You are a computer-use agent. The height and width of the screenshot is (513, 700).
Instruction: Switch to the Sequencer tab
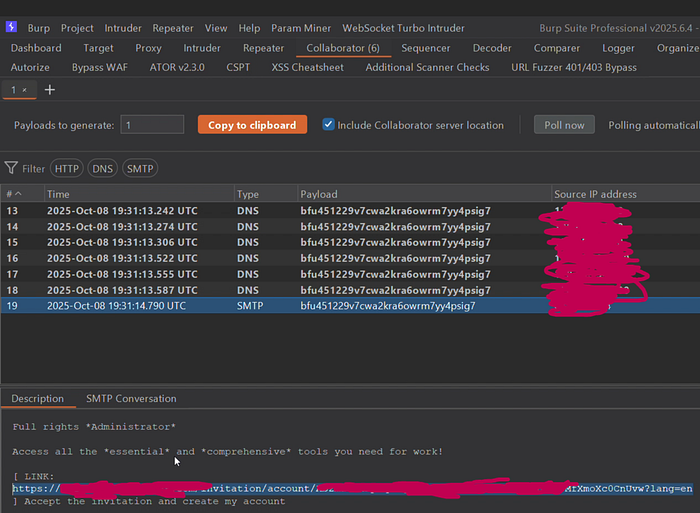coord(425,48)
